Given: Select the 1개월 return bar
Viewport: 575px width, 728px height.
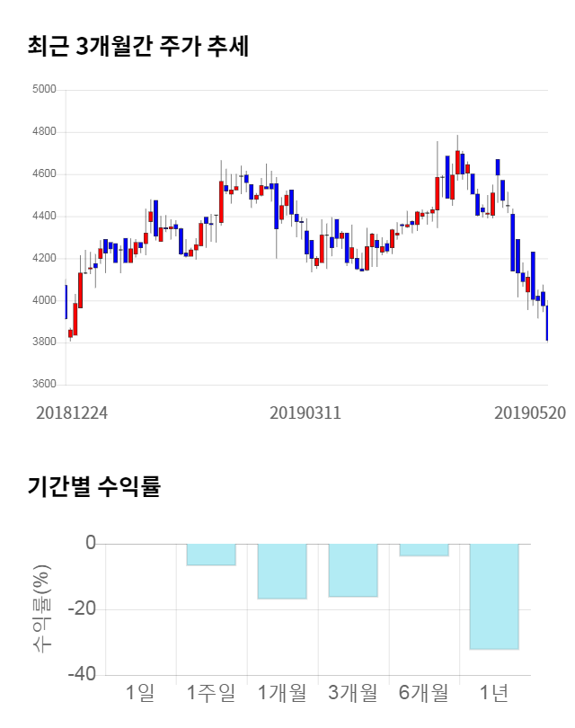Looking at the screenshot, I should pyautogui.click(x=282, y=571).
